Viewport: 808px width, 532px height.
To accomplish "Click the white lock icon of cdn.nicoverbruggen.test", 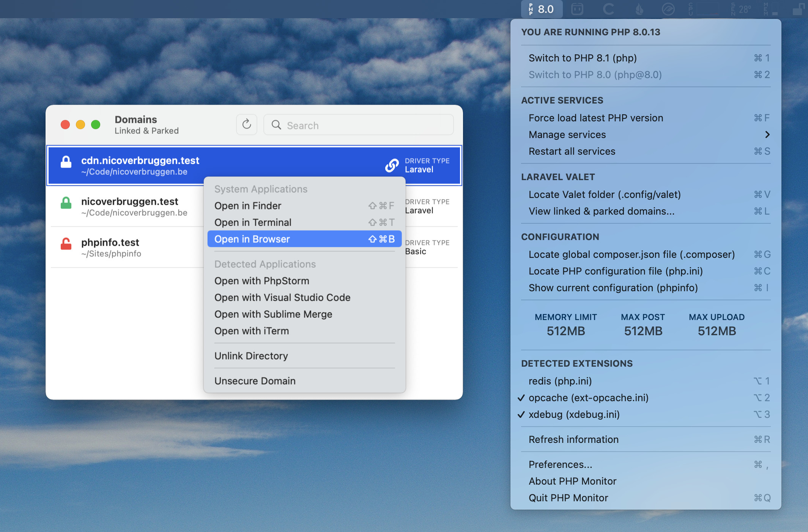I will (66, 162).
